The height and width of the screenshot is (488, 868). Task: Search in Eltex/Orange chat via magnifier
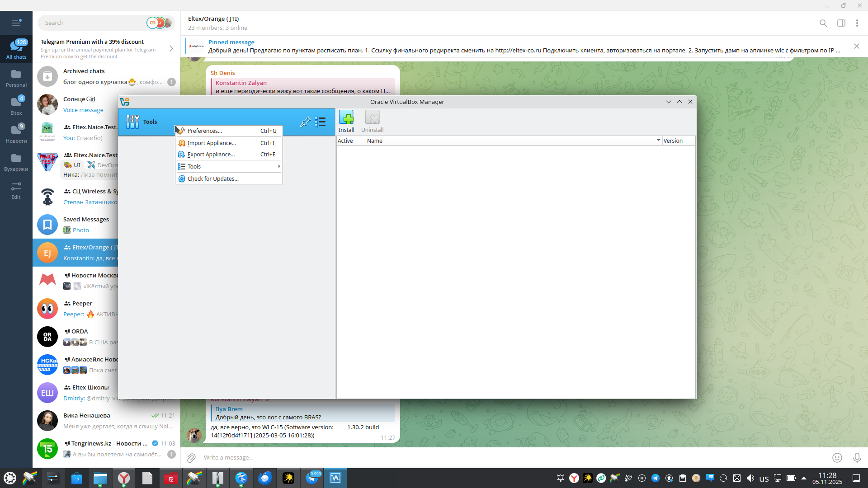pos(823,23)
